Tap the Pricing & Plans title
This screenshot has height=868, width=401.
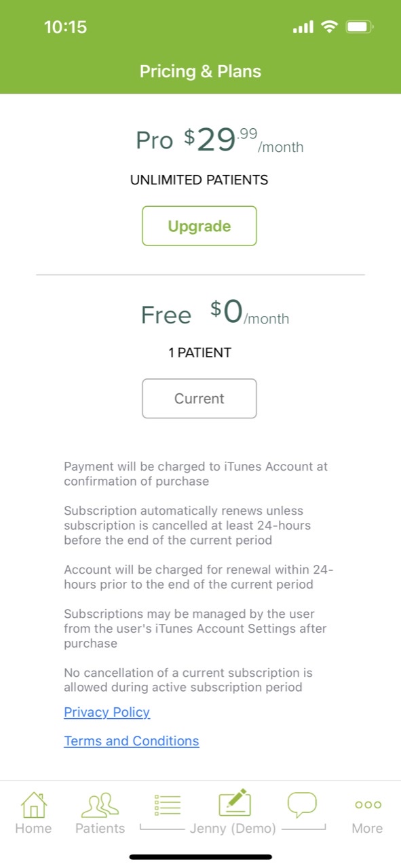[x=200, y=71]
